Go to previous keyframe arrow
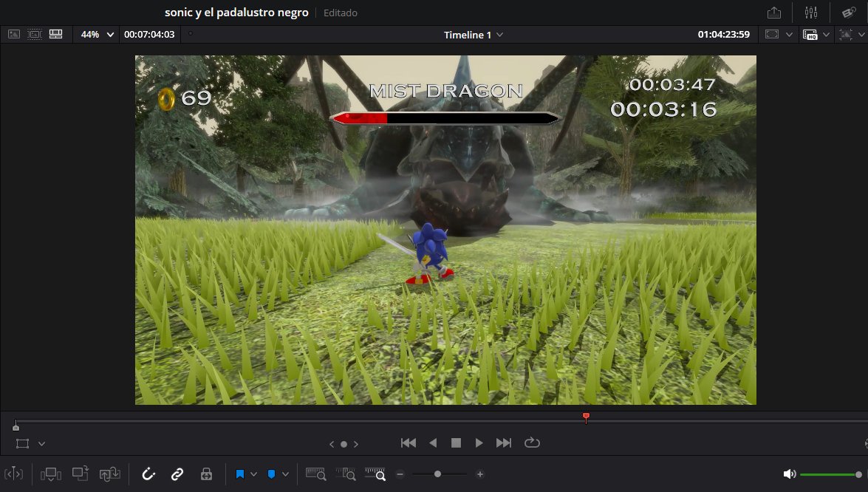The height and width of the screenshot is (492, 868). pos(332,444)
